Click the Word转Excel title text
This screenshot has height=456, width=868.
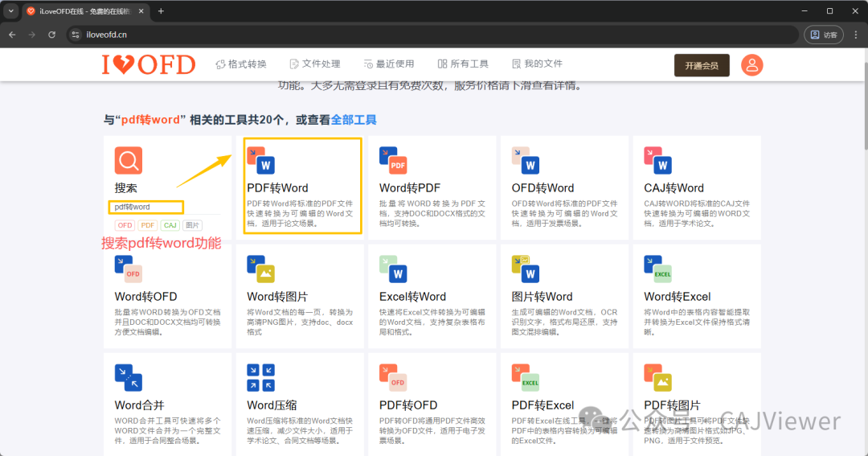[x=677, y=297]
